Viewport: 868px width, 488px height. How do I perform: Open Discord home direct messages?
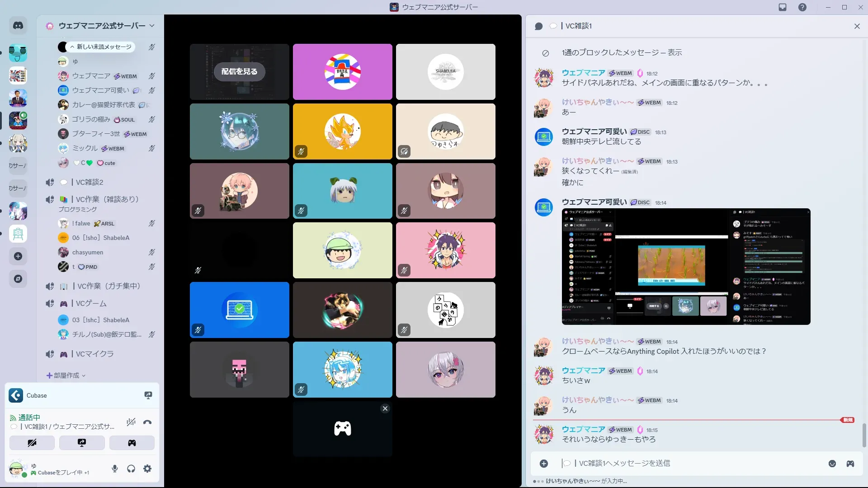(18, 26)
